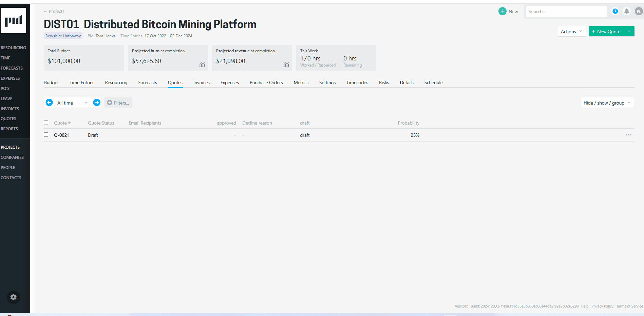The height and width of the screenshot is (316, 644).
Task: Open Reports in the sidebar
Action: point(9,129)
